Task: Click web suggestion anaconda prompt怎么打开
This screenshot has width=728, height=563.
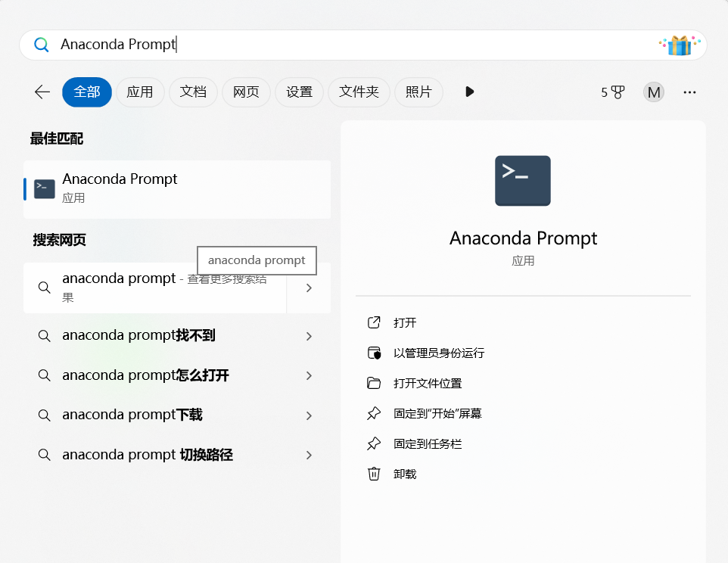Action: point(146,375)
